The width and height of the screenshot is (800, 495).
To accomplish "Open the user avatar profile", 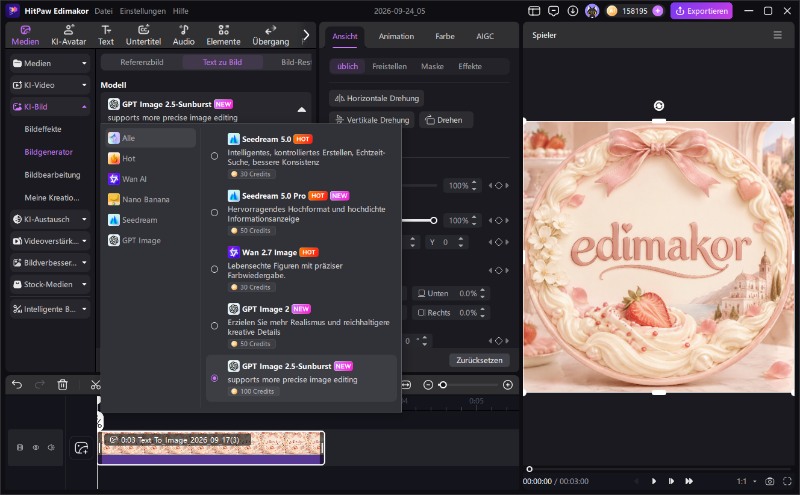I will (x=592, y=11).
